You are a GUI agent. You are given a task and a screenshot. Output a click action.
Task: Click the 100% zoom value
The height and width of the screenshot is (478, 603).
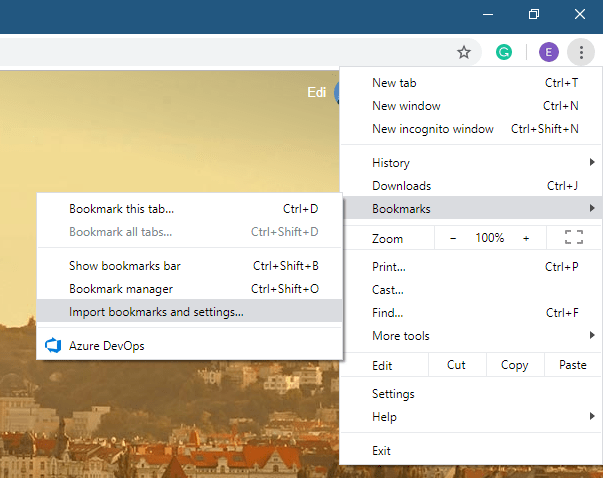coord(489,238)
